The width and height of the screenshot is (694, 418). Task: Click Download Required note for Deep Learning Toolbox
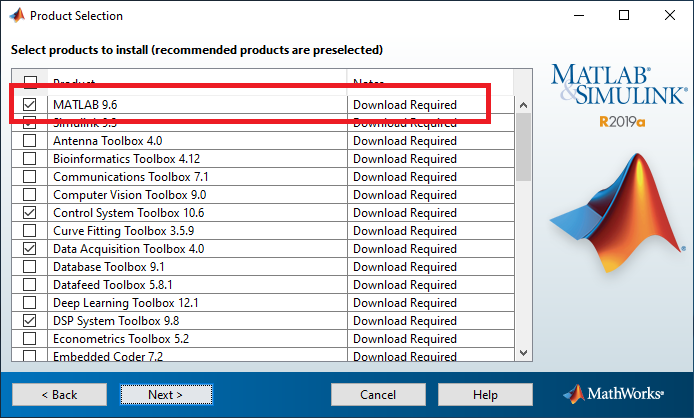pos(405,303)
